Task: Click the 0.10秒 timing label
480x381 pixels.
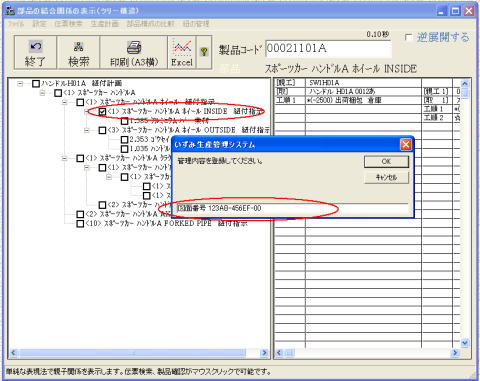Action: pos(378,34)
